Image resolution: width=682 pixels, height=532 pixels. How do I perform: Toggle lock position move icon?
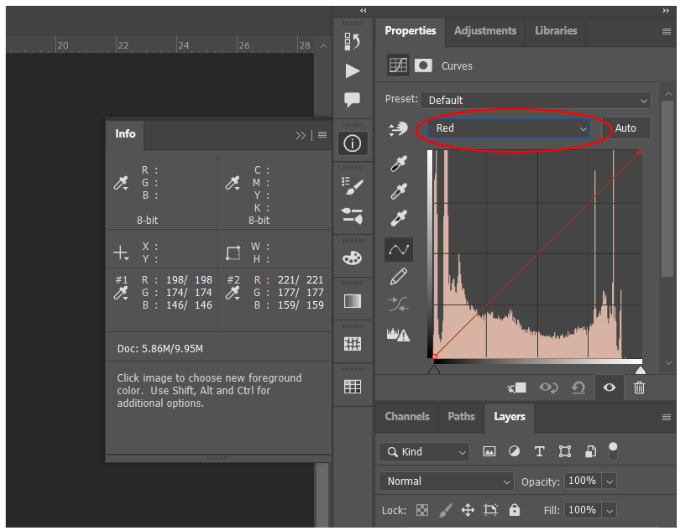pyautogui.click(x=468, y=510)
